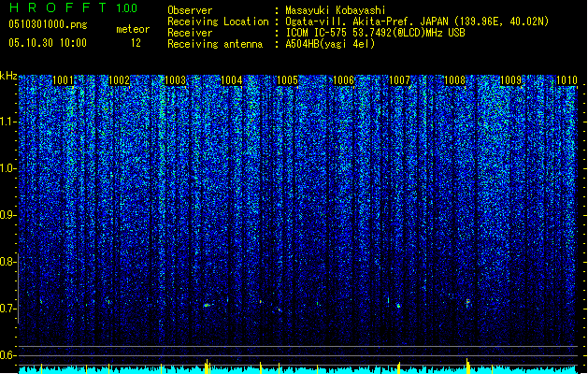Click the 1002 time marker
The width and height of the screenshot is (588, 374).
119,80
